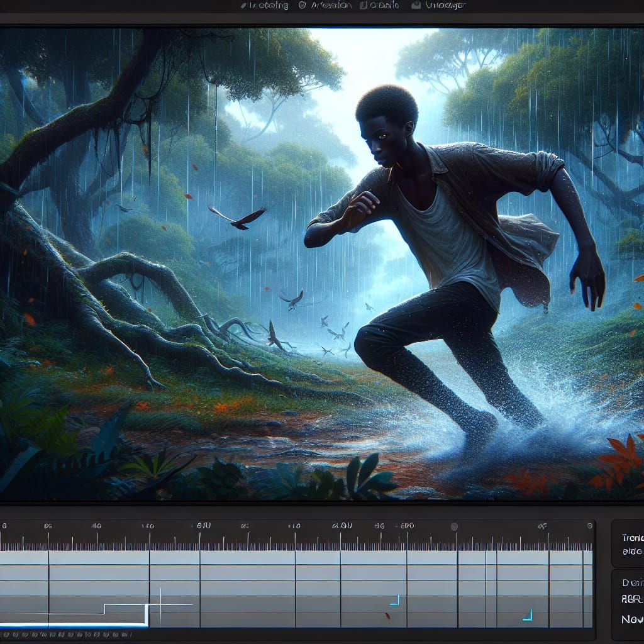644x644 pixels.
Task: Select the middle icon in the bottom icon strip
Action: (x=66, y=635)
